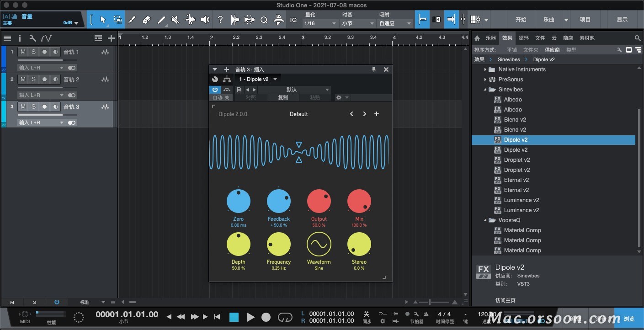
Task: Mute track 音轨 1
Action: 23,52
